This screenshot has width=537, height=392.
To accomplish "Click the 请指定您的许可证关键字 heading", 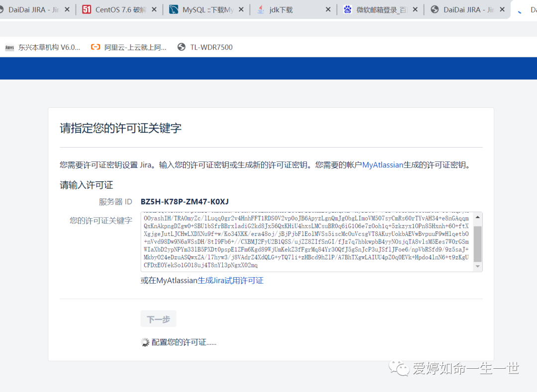I will [x=120, y=128].
